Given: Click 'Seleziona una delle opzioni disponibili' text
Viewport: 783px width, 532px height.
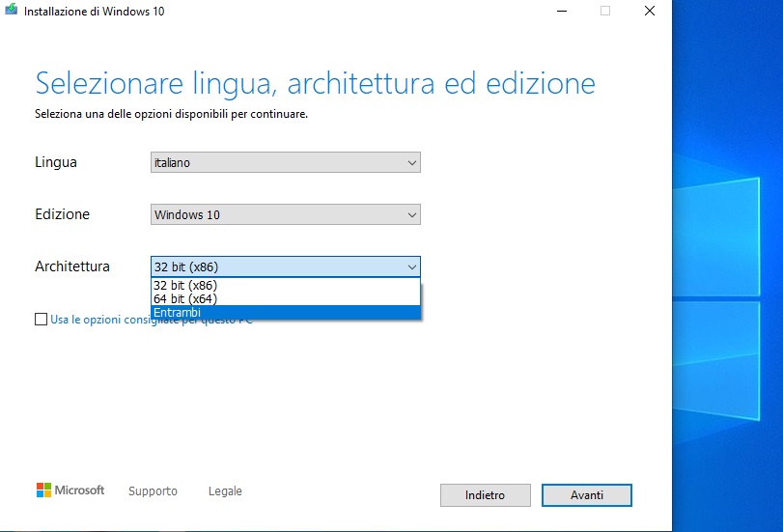Looking at the screenshot, I should (x=132, y=114).
